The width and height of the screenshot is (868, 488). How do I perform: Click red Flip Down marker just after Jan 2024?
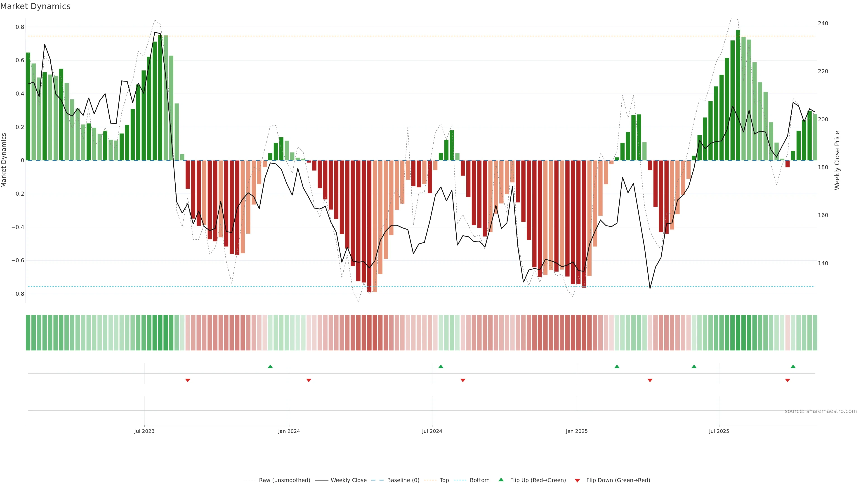tap(309, 380)
